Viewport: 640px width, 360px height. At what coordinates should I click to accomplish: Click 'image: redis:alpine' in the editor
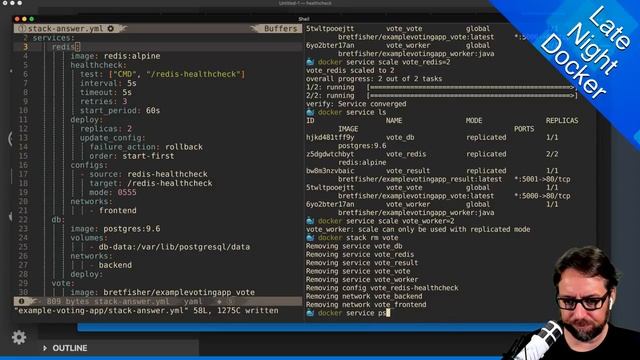pos(115,56)
